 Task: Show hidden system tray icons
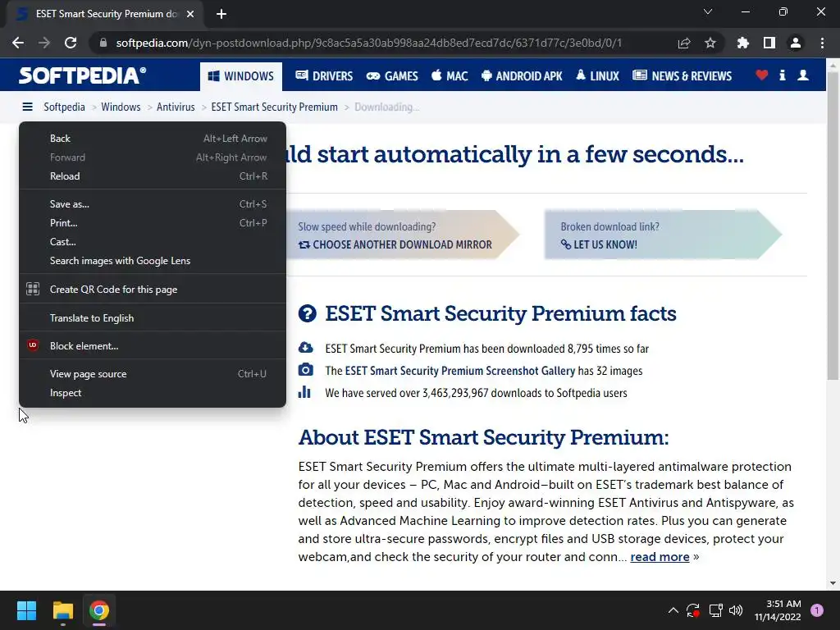point(673,610)
